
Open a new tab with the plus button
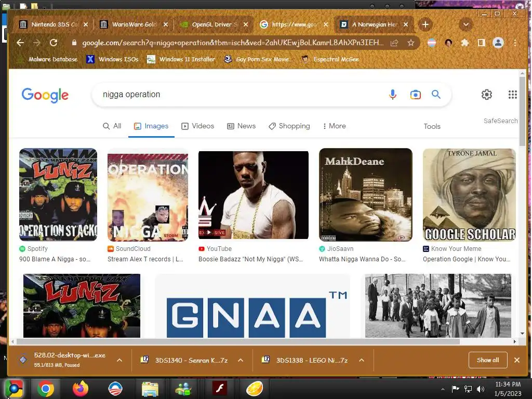pyautogui.click(x=425, y=24)
